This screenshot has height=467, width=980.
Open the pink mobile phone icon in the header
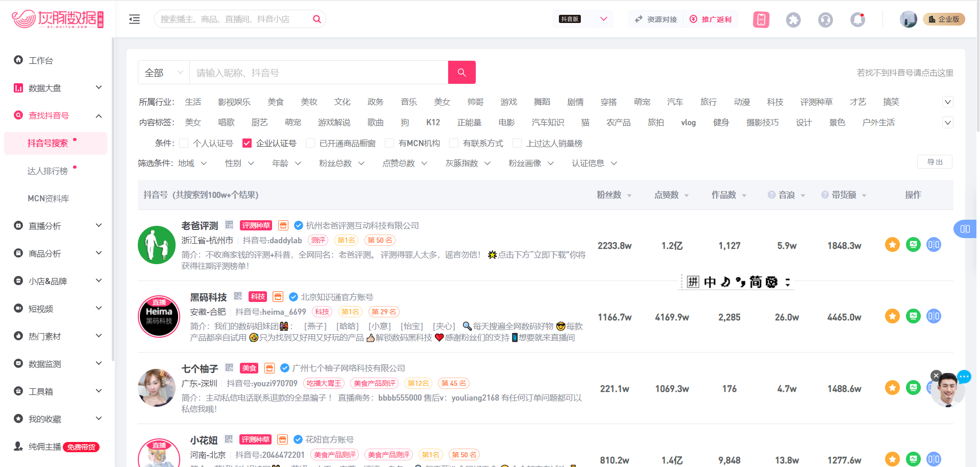tap(761, 19)
